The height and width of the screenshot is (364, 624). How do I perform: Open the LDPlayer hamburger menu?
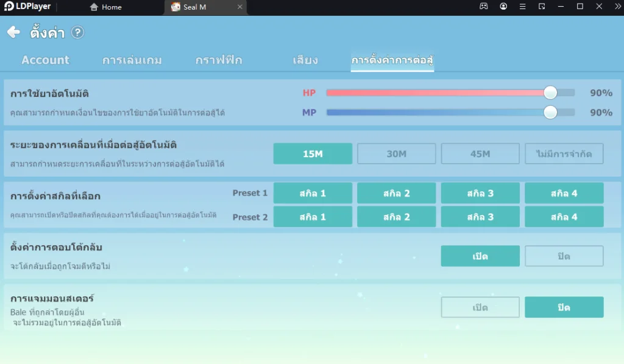522,6
